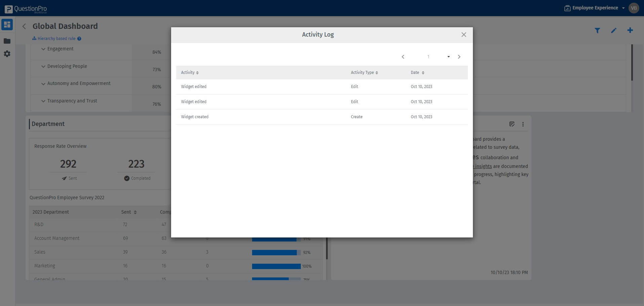
Task: Toggle sorting on the Date column
Action: [x=423, y=72]
